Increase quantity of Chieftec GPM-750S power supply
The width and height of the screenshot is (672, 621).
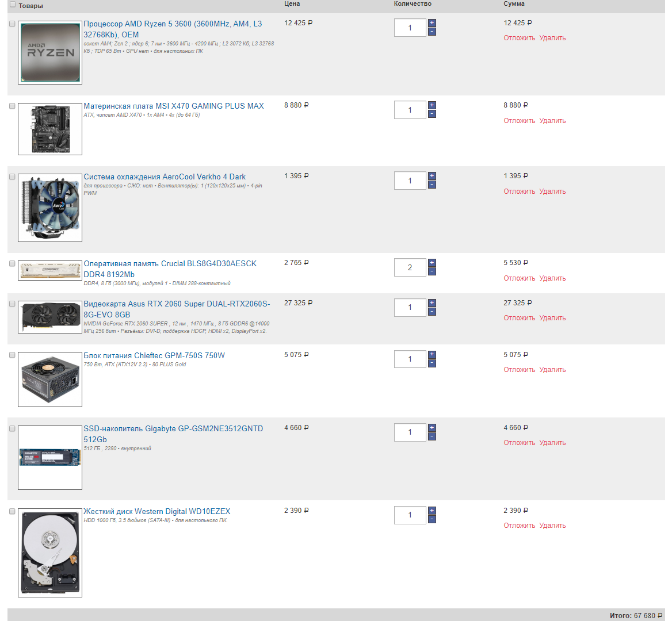[432, 355]
